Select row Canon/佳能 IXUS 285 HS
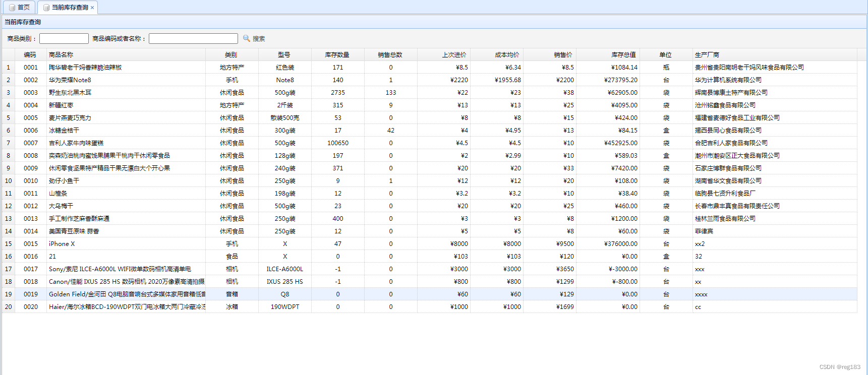Screen dimensions: 868x375 (x=429, y=281)
